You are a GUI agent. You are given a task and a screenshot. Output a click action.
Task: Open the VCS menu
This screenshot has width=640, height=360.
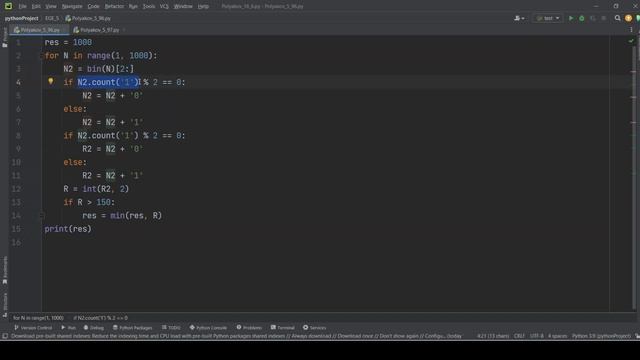[164, 6]
